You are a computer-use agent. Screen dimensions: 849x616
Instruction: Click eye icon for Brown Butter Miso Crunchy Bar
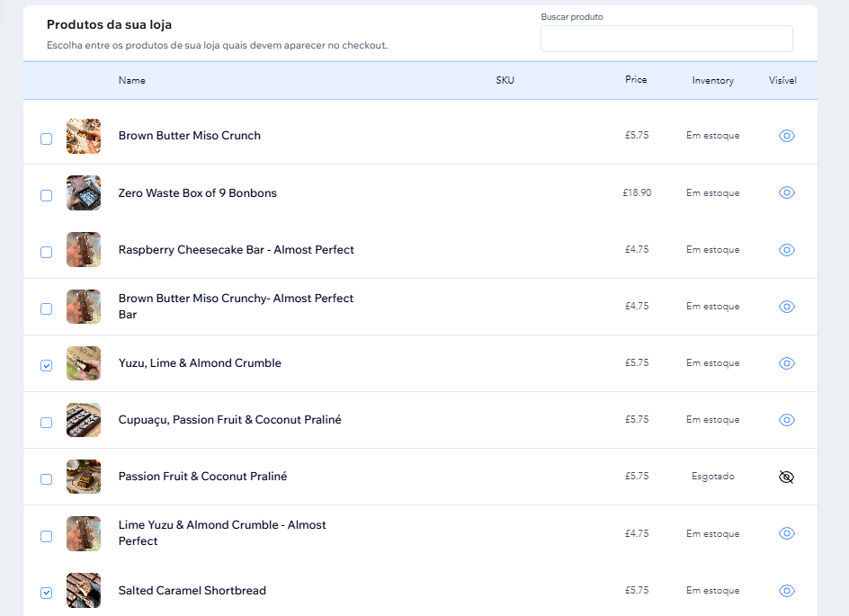click(x=786, y=307)
